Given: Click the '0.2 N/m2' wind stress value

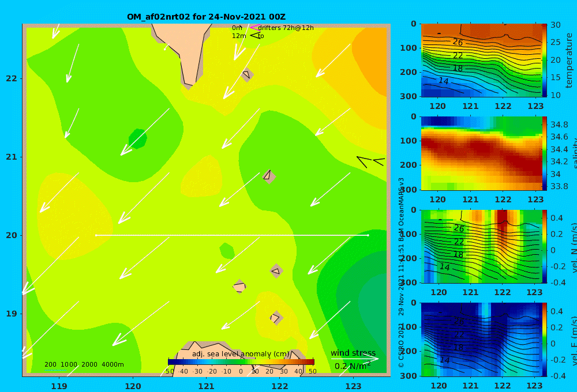Looking at the screenshot, I should click(353, 366).
